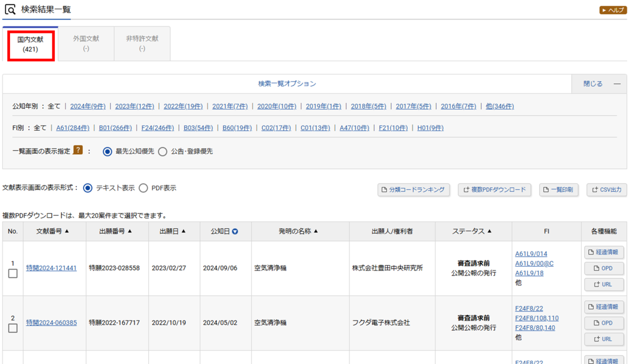Select PDF表示 radio button
The width and height of the screenshot is (628, 364).
point(143,188)
